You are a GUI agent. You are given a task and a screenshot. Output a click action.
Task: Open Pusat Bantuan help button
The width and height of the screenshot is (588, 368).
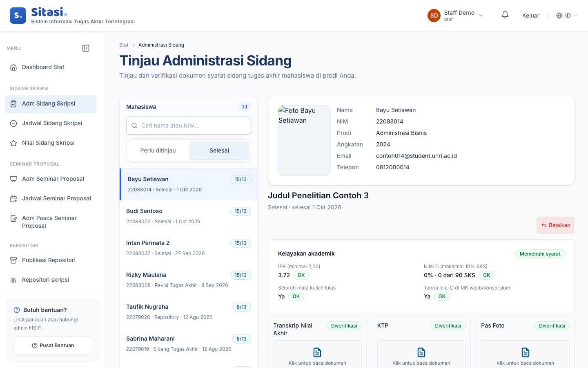pos(53,346)
